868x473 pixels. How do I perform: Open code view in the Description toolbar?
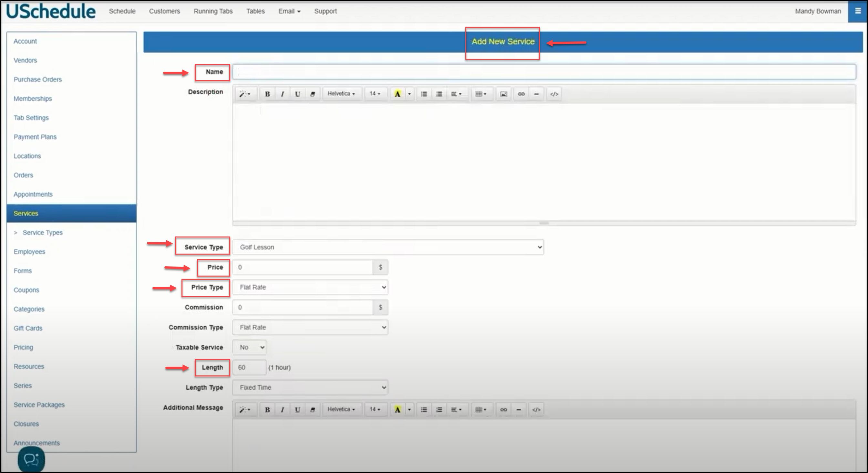click(554, 94)
